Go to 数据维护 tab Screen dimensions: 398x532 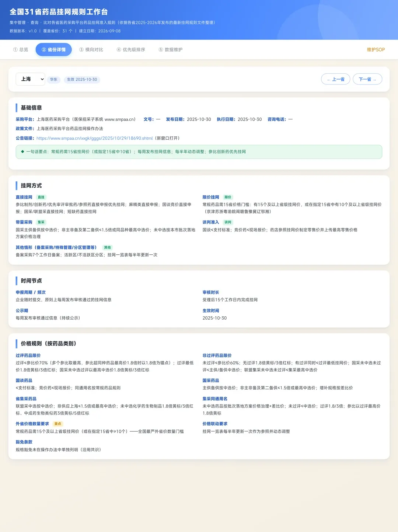[x=171, y=50]
